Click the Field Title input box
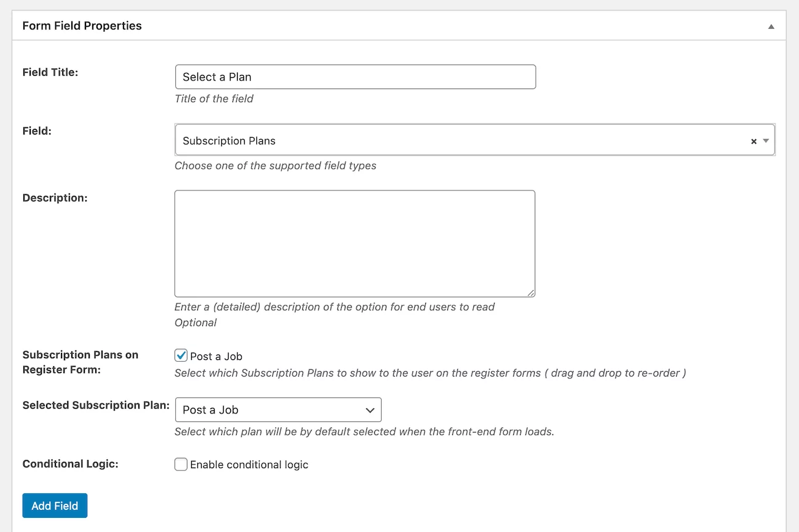799x532 pixels. (355, 77)
